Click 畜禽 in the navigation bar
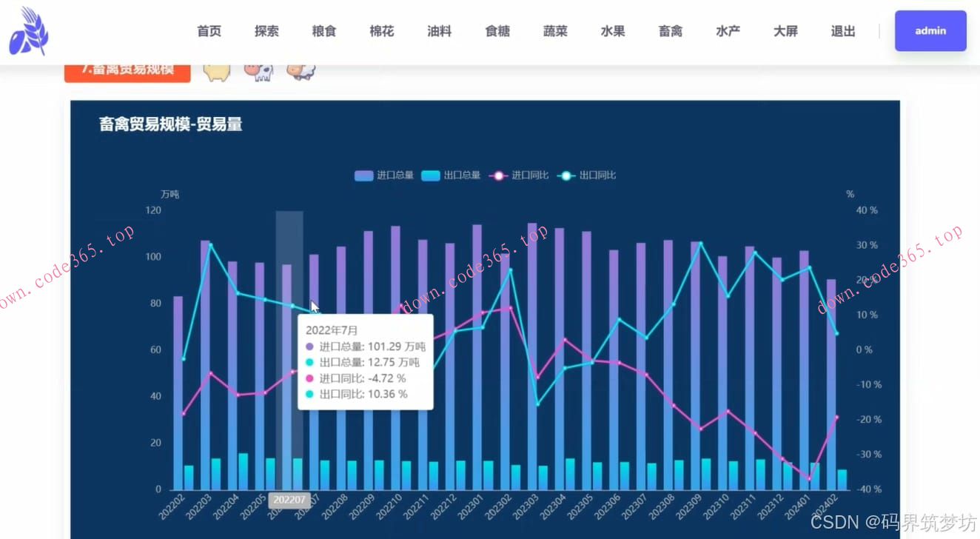This screenshot has width=980, height=539. tap(671, 31)
